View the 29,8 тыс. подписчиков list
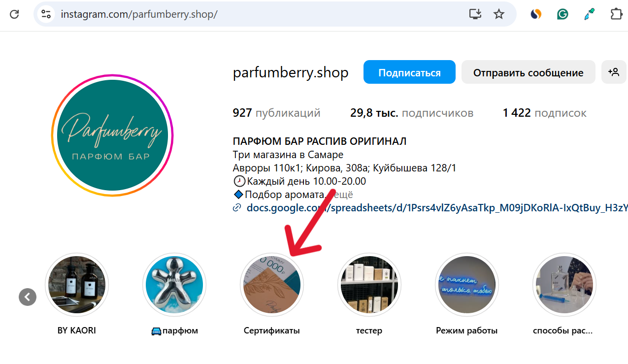The image size is (628, 364). coord(412,113)
